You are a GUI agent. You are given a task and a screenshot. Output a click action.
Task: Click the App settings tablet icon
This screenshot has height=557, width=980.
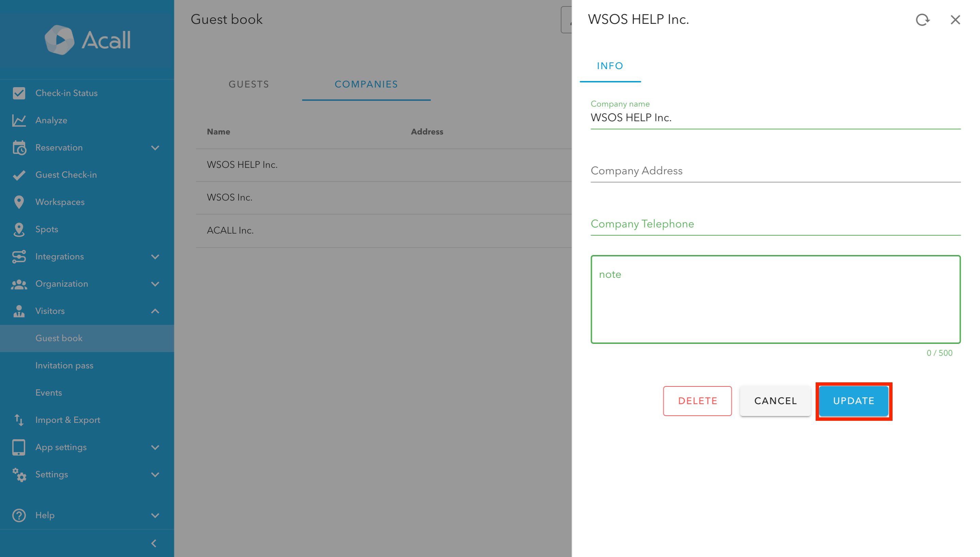[19, 447]
